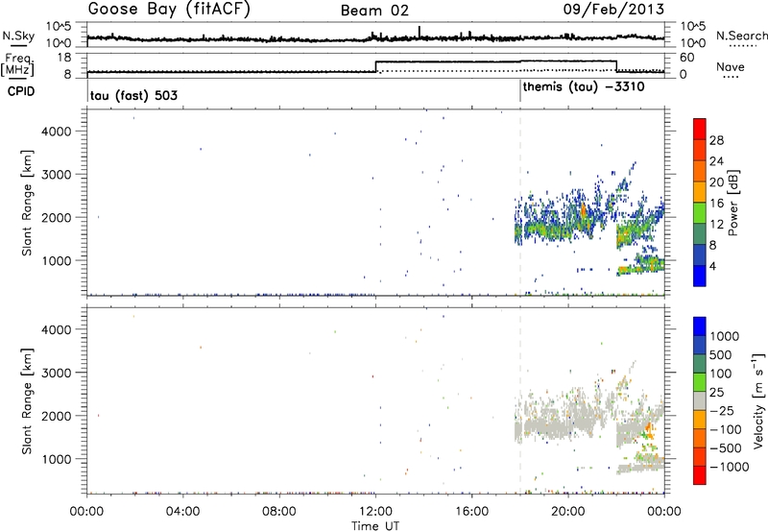The image size is (768, 532).
Task: Select the red bottom segment of Velocity colorbar
Action: click(700, 475)
